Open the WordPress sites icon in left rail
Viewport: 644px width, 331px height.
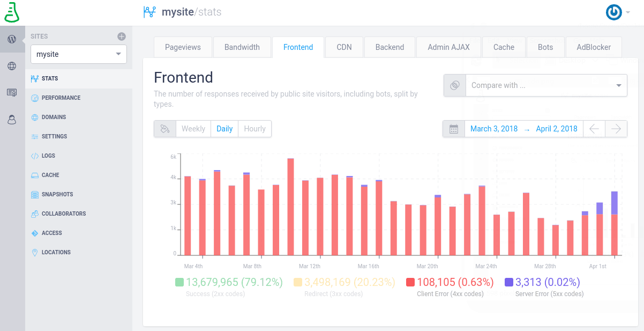(12, 39)
